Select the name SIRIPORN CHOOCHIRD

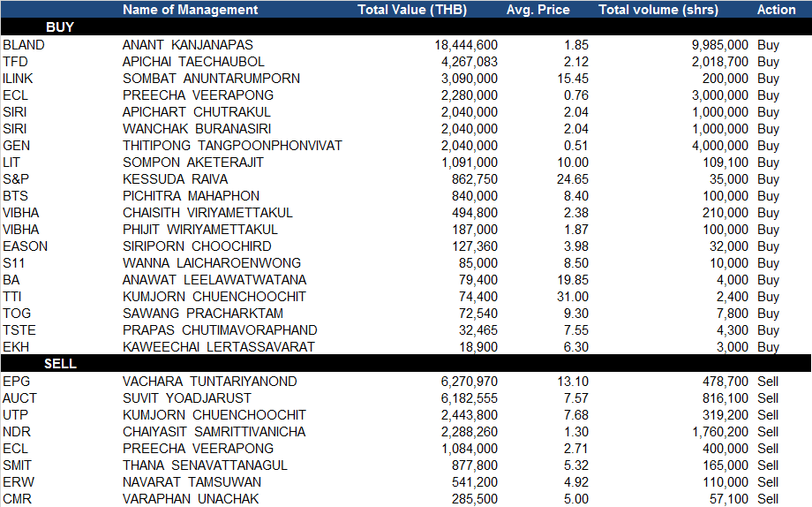197,246
